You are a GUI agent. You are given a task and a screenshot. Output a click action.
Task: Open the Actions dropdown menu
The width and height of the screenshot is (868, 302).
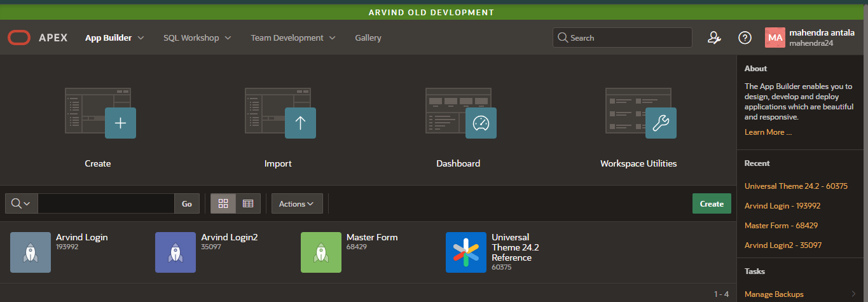point(297,204)
